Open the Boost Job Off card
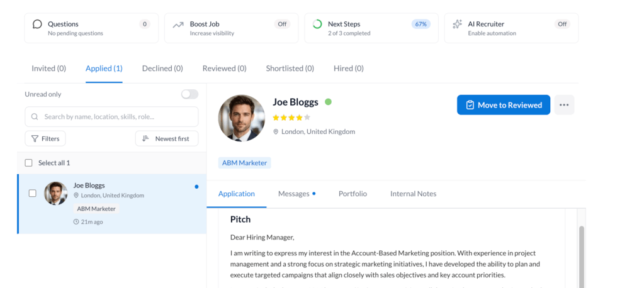Viewport: 644px width, 288px height. tap(234, 28)
